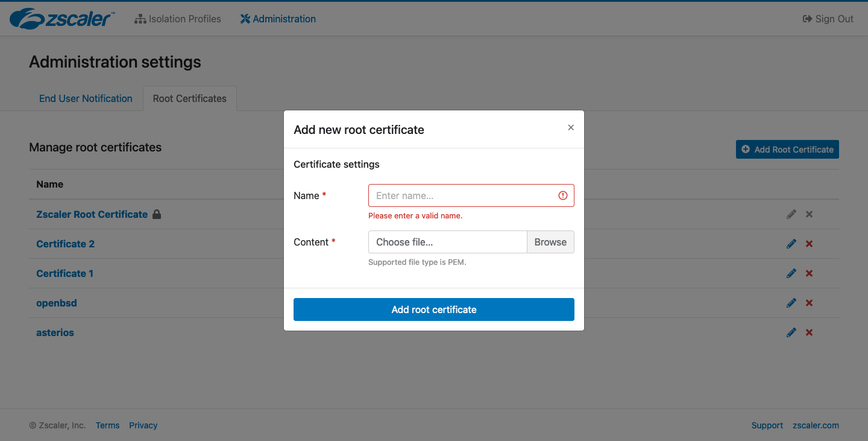This screenshot has height=441, width=868.
Task: Select the Root Certificates tab
Action: point(189,98)
